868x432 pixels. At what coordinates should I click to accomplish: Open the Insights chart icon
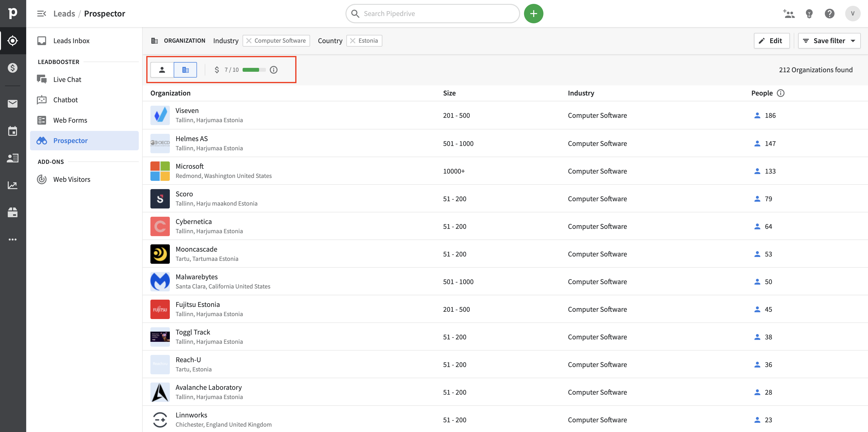(13, 185)
